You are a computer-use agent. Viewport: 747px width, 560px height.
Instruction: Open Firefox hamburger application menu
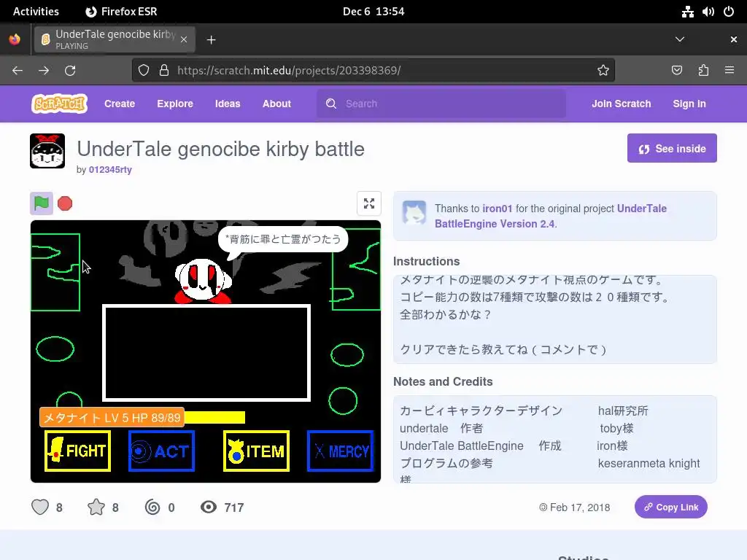(729, 71)
